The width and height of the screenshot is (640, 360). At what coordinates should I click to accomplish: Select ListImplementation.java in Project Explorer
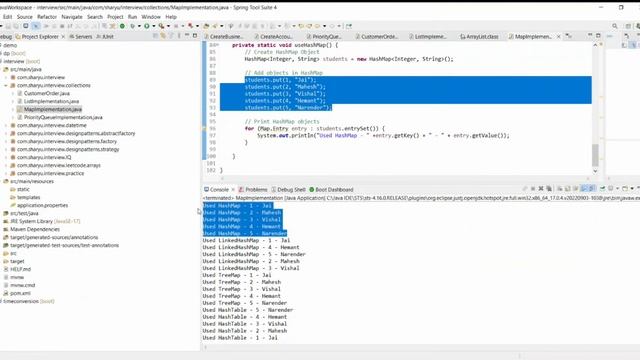(x=51, y=101)
